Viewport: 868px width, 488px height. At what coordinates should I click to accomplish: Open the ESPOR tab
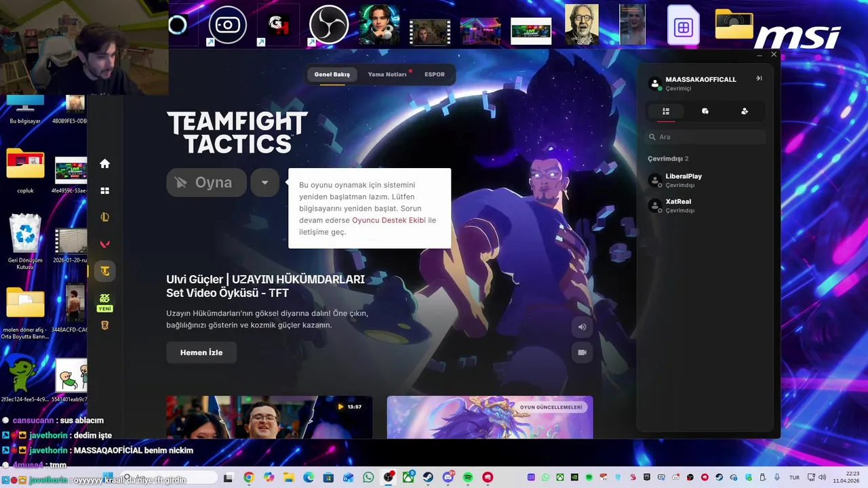click(435, 75)
